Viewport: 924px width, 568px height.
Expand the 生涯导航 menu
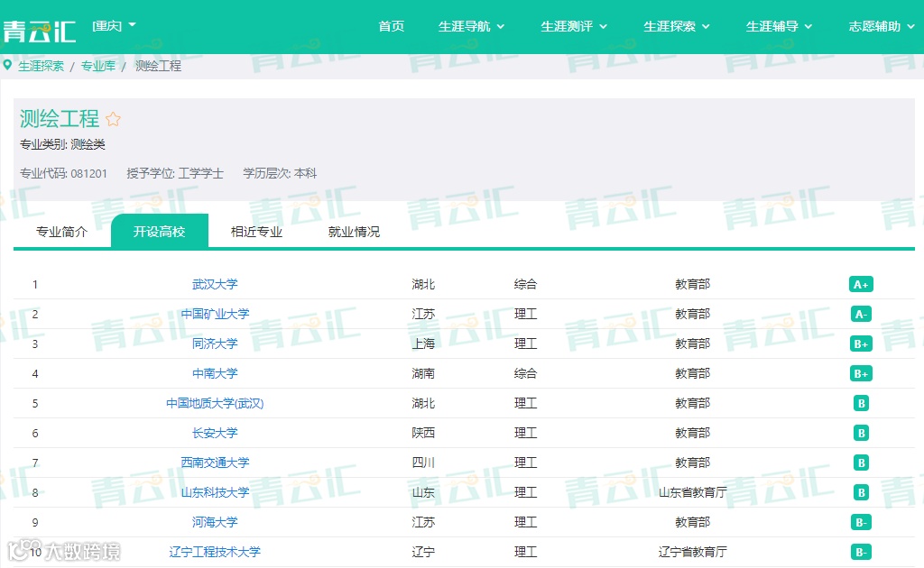(x=471, y=26)
